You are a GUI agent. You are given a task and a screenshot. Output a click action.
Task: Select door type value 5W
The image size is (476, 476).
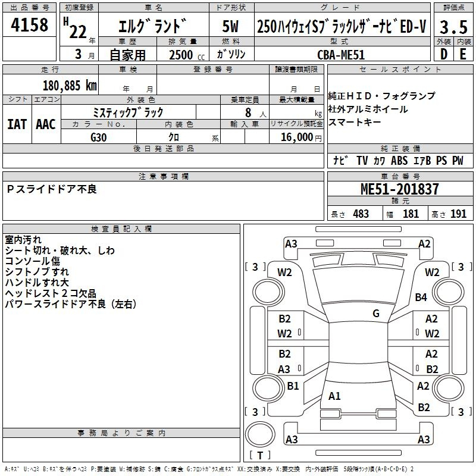[x=231, y=26]
